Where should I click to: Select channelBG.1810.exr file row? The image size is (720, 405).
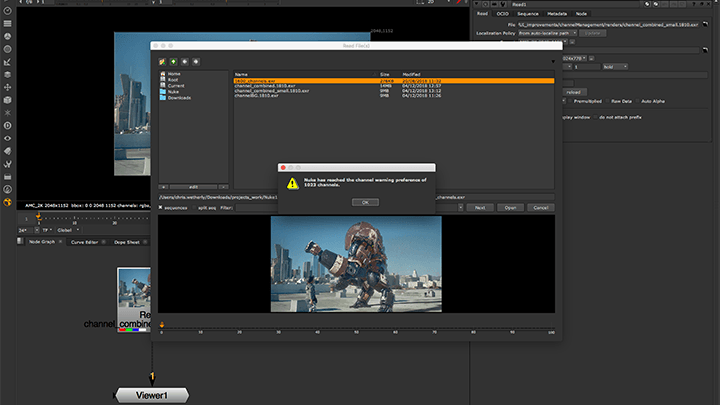(x=394, y=96)
